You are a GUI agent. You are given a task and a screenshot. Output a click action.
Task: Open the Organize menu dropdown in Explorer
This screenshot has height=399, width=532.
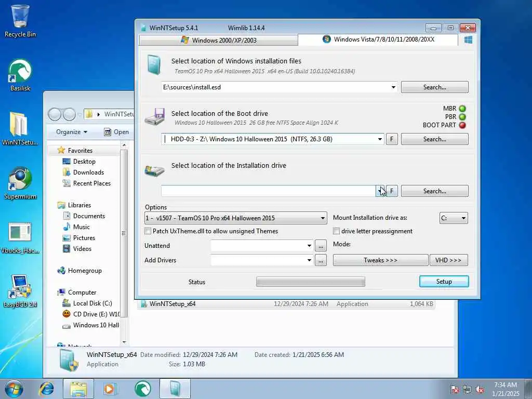pyautogui.click(x=72, y=132)
